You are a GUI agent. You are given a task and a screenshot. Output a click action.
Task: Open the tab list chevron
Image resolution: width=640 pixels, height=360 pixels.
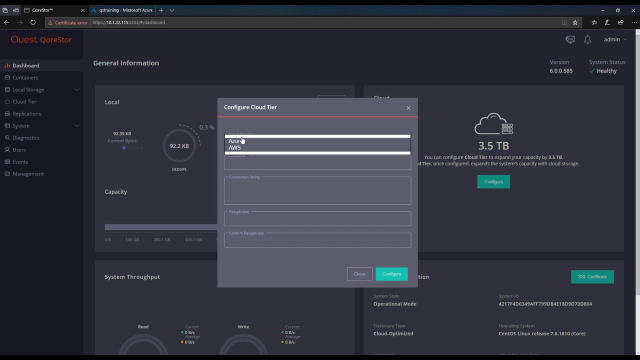coord(172,10)
